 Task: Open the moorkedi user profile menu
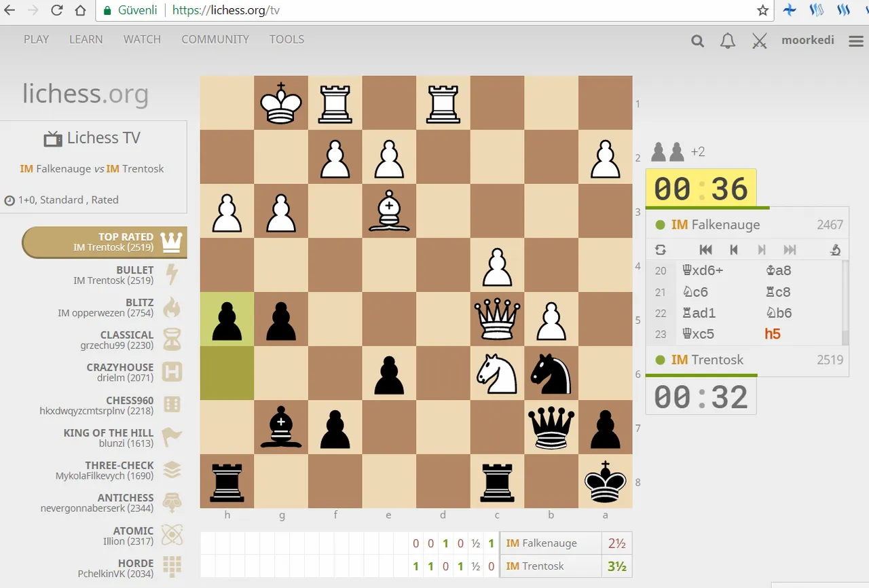808,40
